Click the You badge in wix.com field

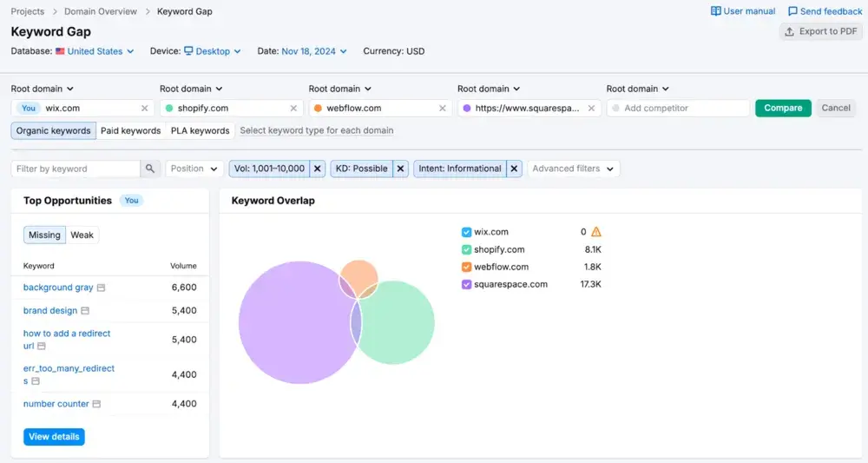tap(29, 108)
